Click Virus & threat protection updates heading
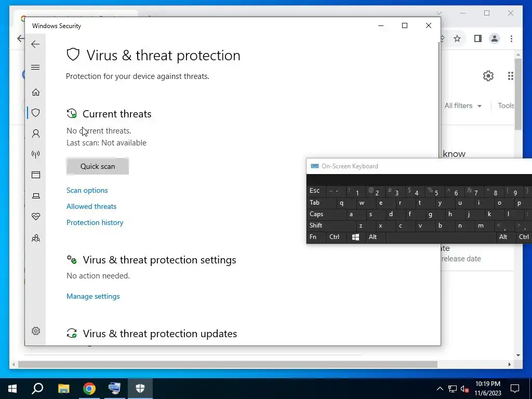Viewport: 532px width, 399px height. [x=160, y=334]
